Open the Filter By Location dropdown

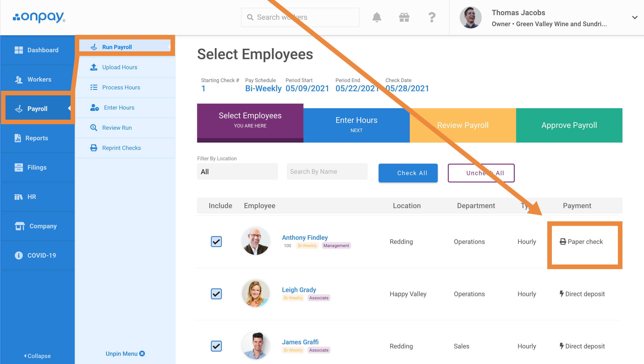[237, 171]
